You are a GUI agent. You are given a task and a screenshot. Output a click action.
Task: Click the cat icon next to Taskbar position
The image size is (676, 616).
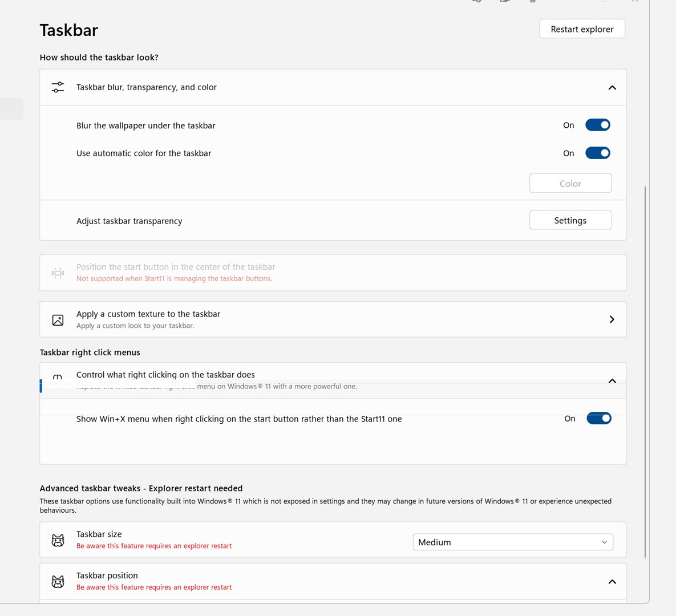pos(58,582)
